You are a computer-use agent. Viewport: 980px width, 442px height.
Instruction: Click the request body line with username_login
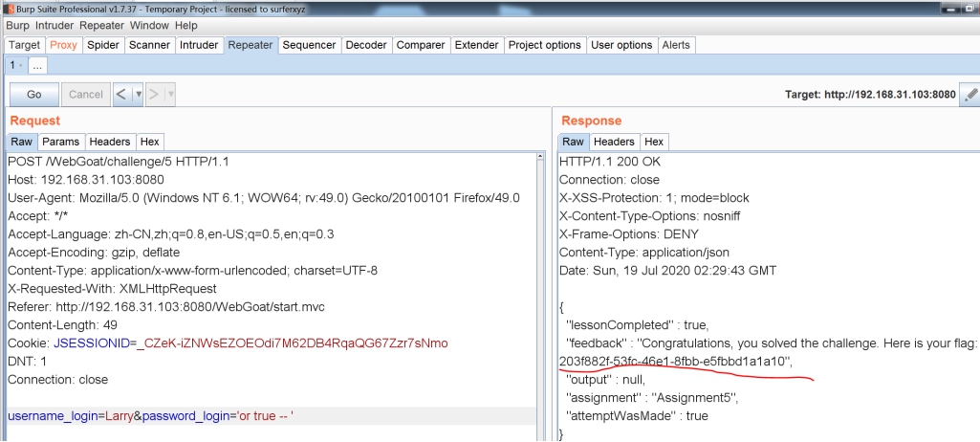pos(271,416)
